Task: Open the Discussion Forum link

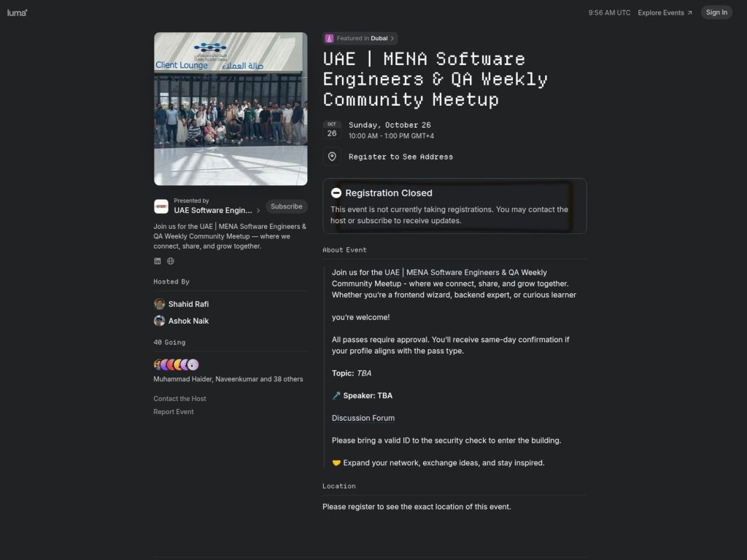Action: pyautogui.click(x=363, y=418)
